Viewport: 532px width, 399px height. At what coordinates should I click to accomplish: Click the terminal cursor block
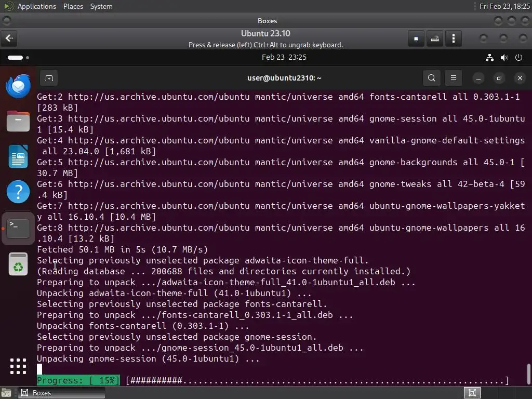39,369
